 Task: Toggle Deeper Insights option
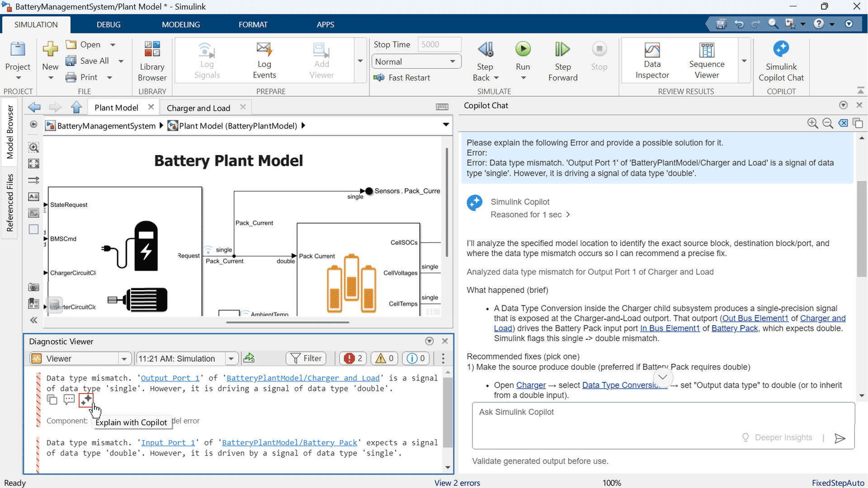777,437
